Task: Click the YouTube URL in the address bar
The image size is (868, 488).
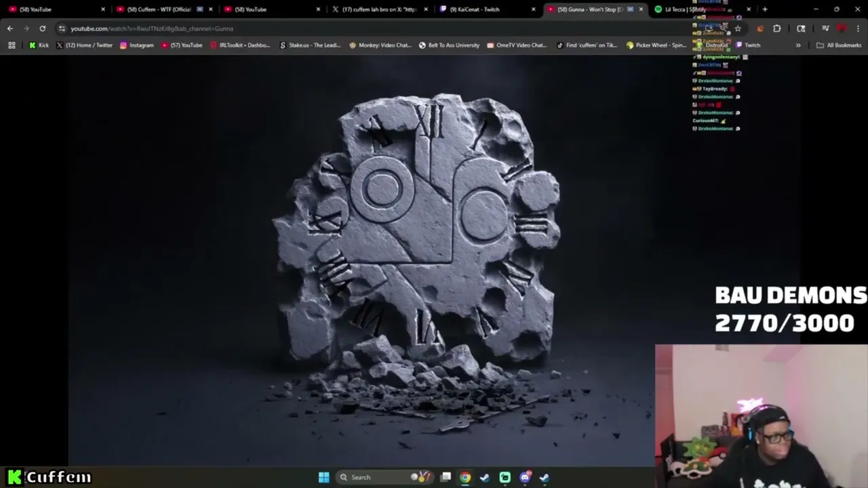Action: pyautogui.click(x=152, y=28)
